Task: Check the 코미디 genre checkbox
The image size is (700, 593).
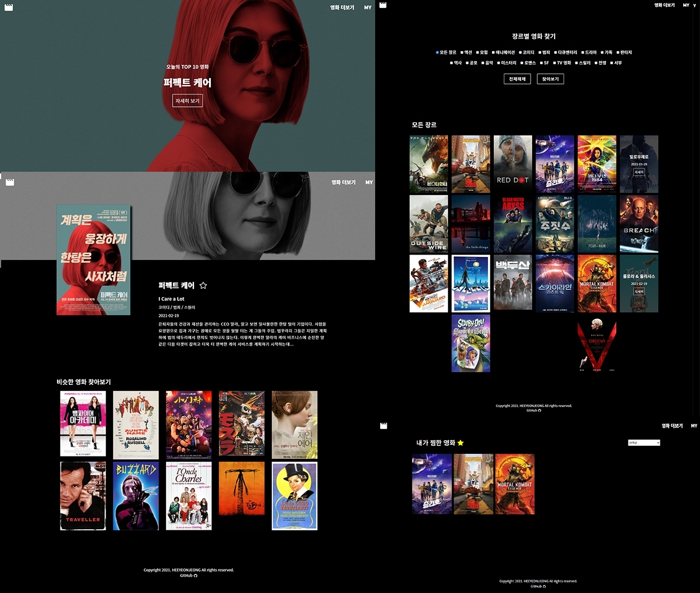Action: 521,53
